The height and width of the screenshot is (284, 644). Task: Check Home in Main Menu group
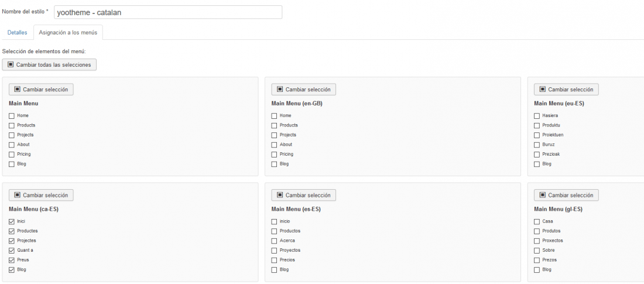click(x=12, y=116)
